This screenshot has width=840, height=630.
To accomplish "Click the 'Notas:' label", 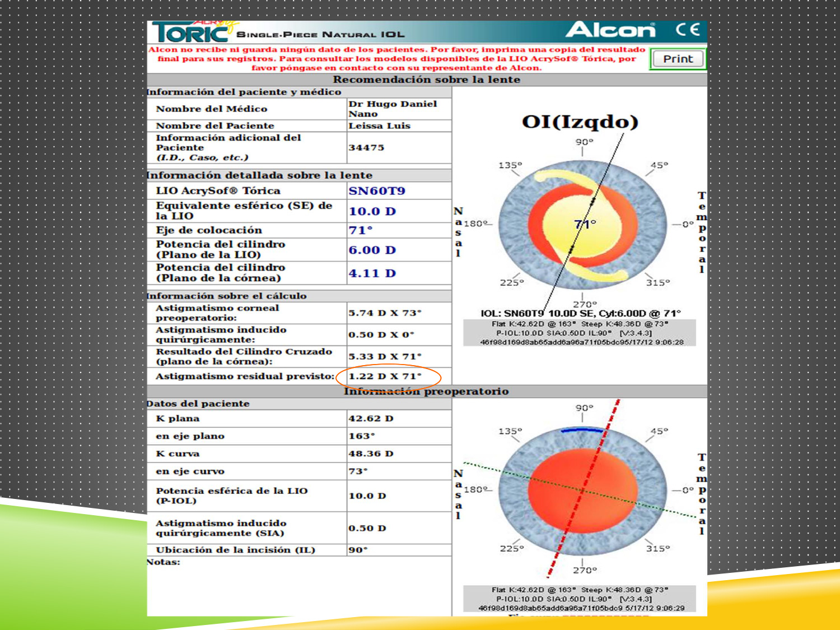I will (x=164, y=562).
